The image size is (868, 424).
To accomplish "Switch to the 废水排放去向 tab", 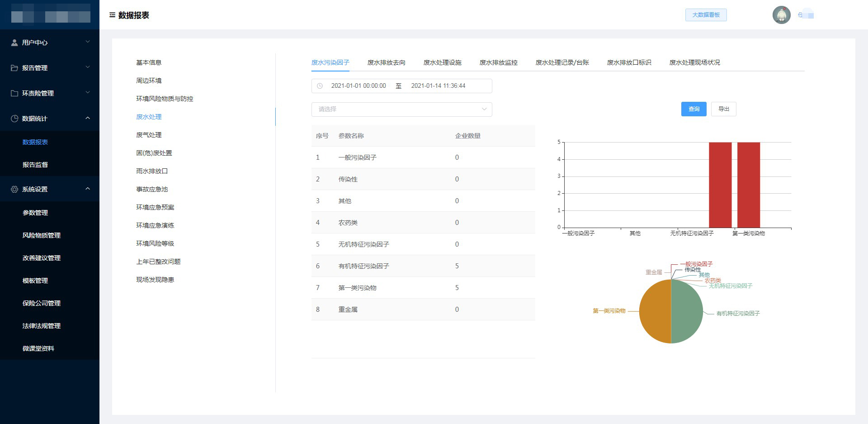I will tap(386, 62).
